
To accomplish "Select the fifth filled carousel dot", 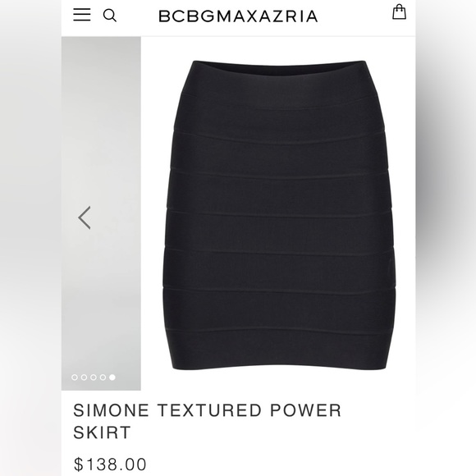I will [112, 378].
